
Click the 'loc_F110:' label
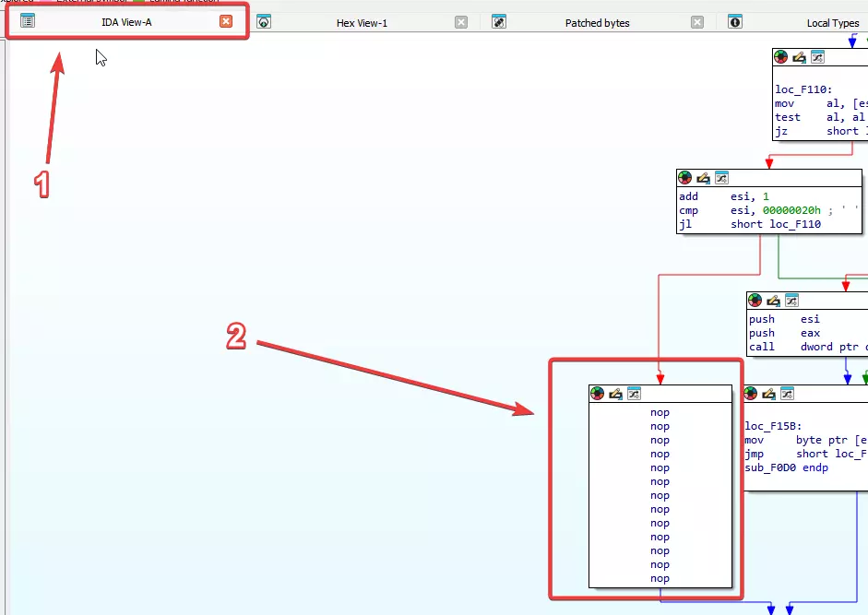(803, 89)
